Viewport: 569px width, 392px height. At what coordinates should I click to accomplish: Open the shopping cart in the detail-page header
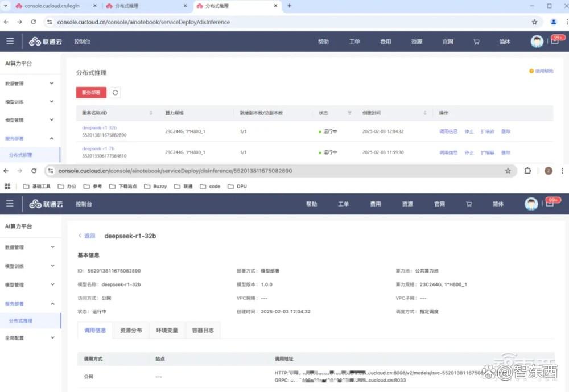pos(469,204)
